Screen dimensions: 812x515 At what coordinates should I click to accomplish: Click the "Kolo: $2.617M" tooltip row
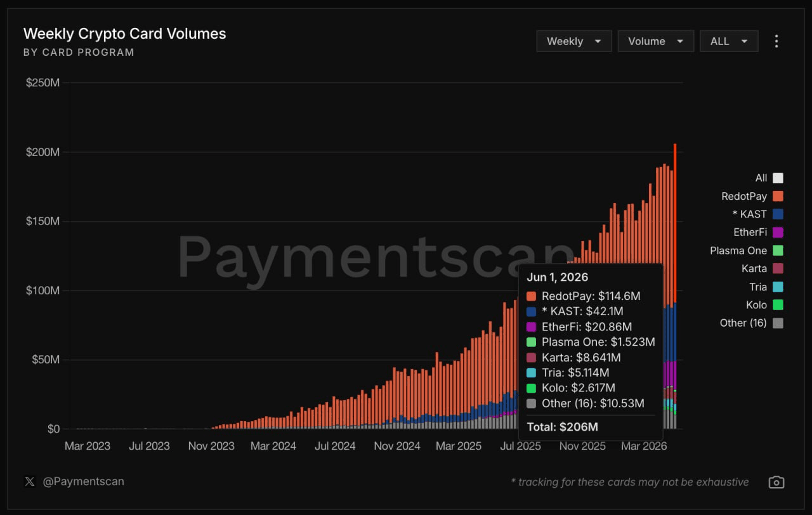point(571,388)
